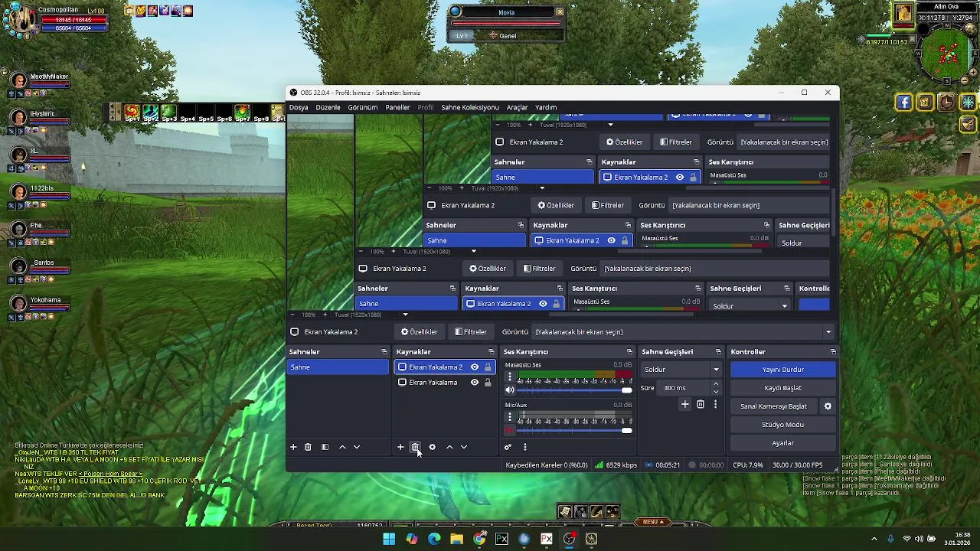Open Soldur transition dropdown
The height and width of the screenshot is (551, 980).
click(x=681, y=370)
